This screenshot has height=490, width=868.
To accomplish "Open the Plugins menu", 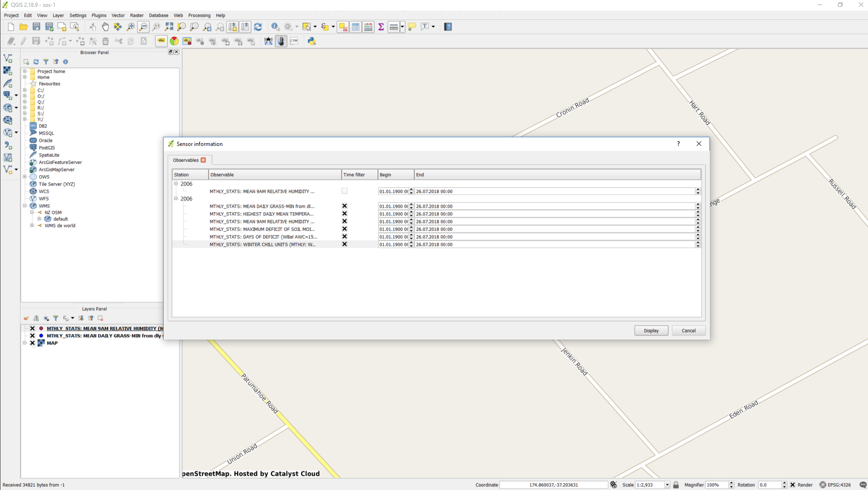I will (x=99, y=15).
